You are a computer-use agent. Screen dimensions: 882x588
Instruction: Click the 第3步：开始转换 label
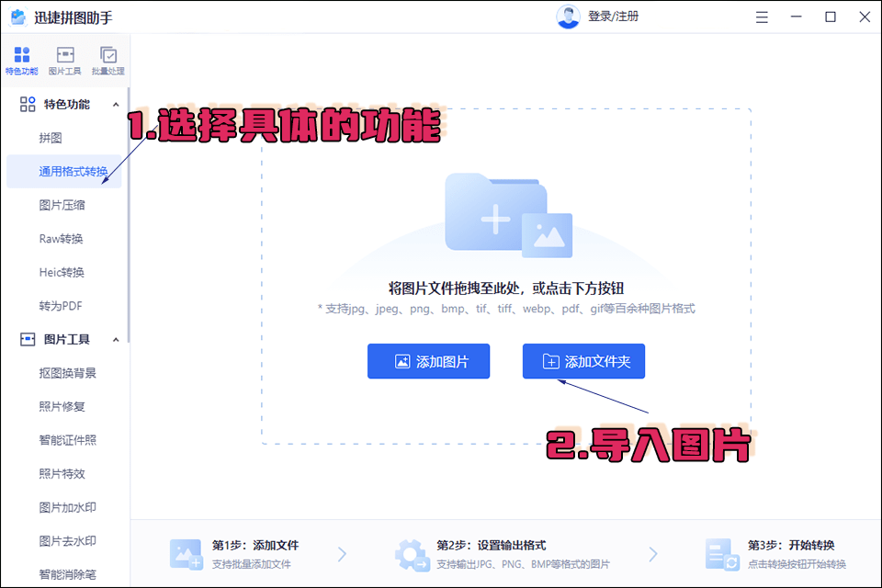pos(791,545)
